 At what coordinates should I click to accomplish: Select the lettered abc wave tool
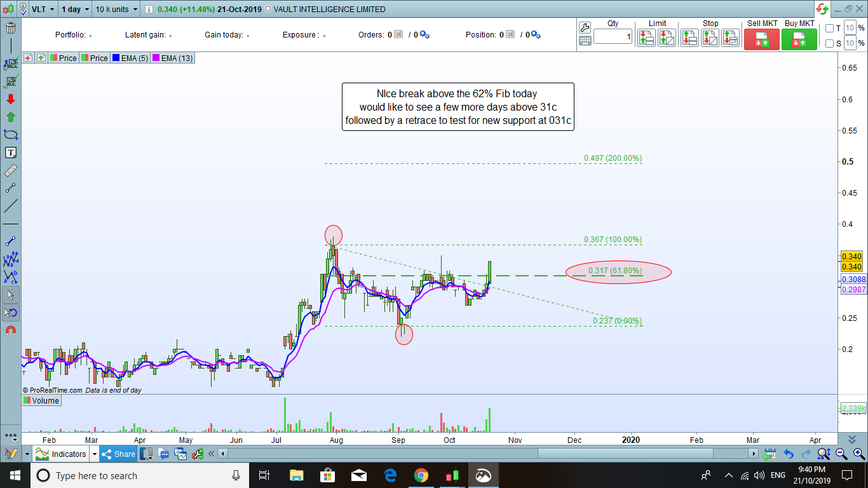pyautogui.click(x=11, y=277)
